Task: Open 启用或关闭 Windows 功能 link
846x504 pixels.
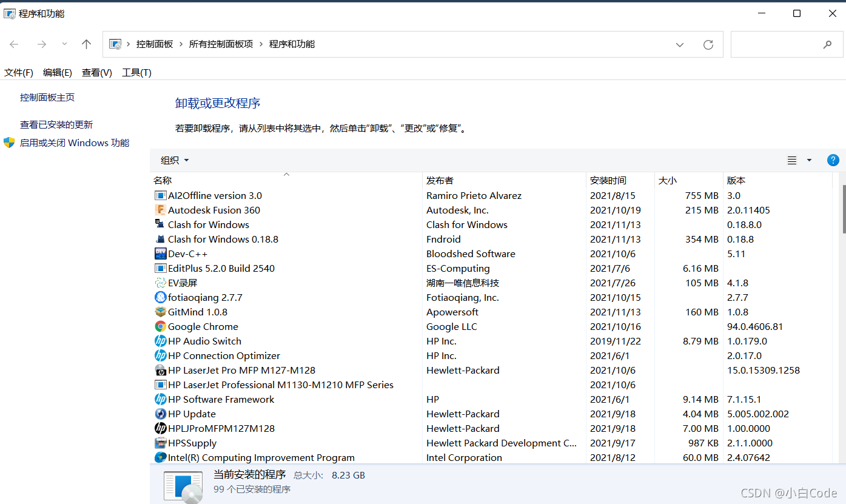Action: tap(75, 143)
